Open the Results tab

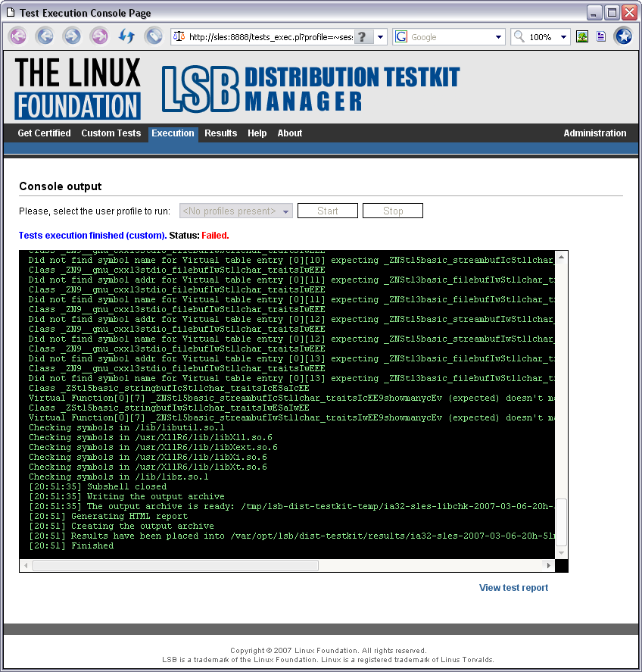tap(220, 133)
